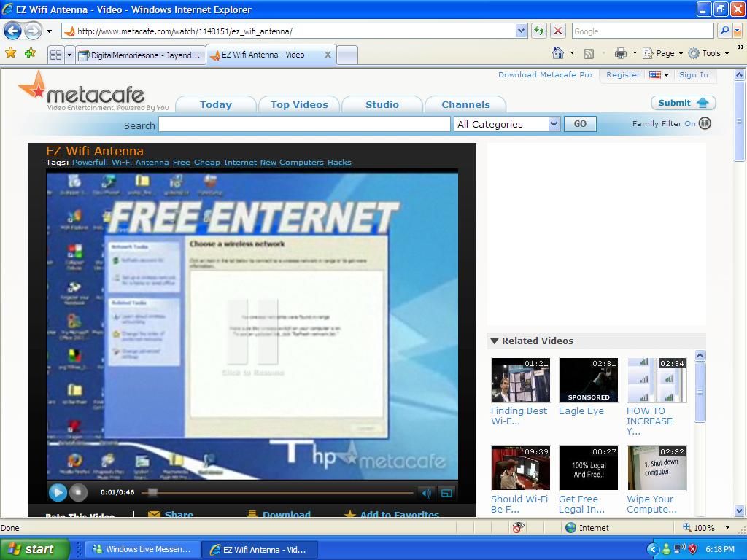Click Download Metacafe Pro link
Screen dimensions: 747x560
tap(545, 75)
